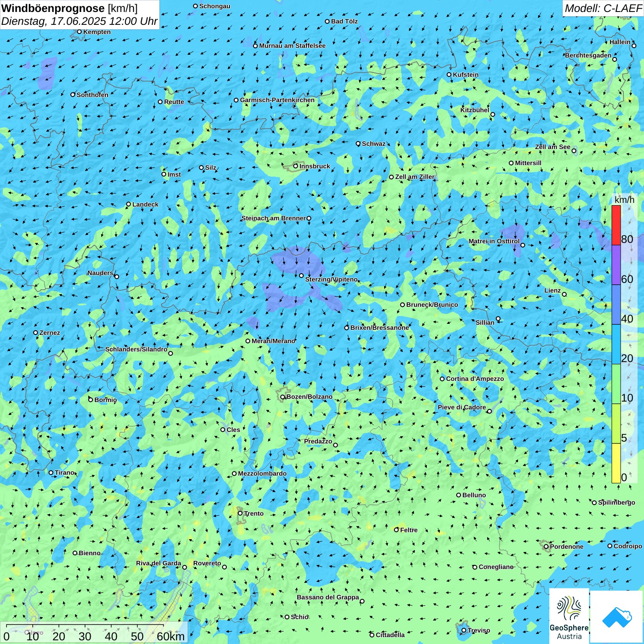Screen dimensions: 644x644
Task: Click the 'Zernez' label
Action: coord(50,333)
